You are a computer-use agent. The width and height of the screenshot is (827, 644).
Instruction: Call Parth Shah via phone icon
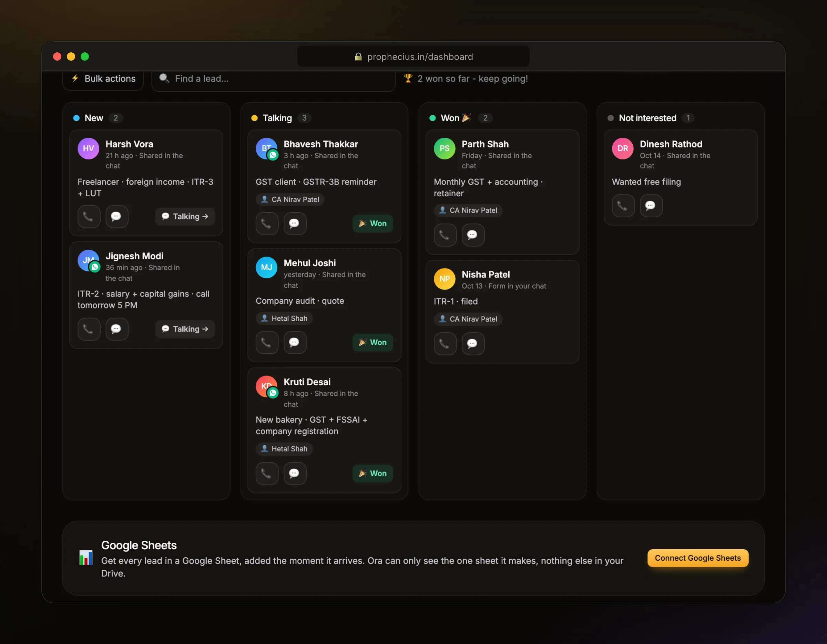(x=445, y=235)
